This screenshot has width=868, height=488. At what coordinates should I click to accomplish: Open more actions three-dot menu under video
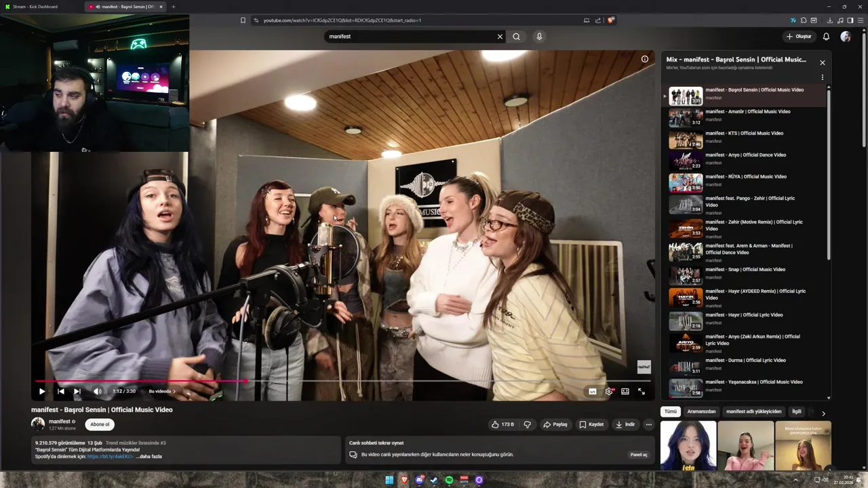point(648,424)
